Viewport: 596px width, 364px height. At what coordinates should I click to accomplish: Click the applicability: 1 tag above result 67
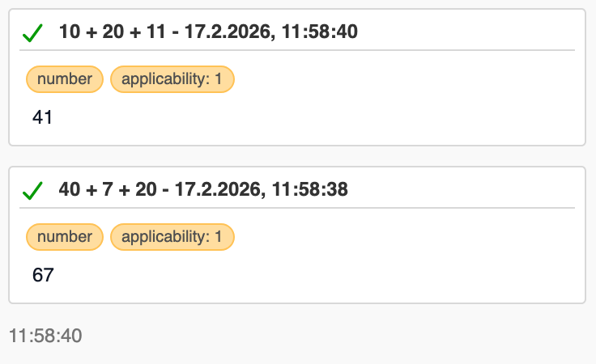172,237
